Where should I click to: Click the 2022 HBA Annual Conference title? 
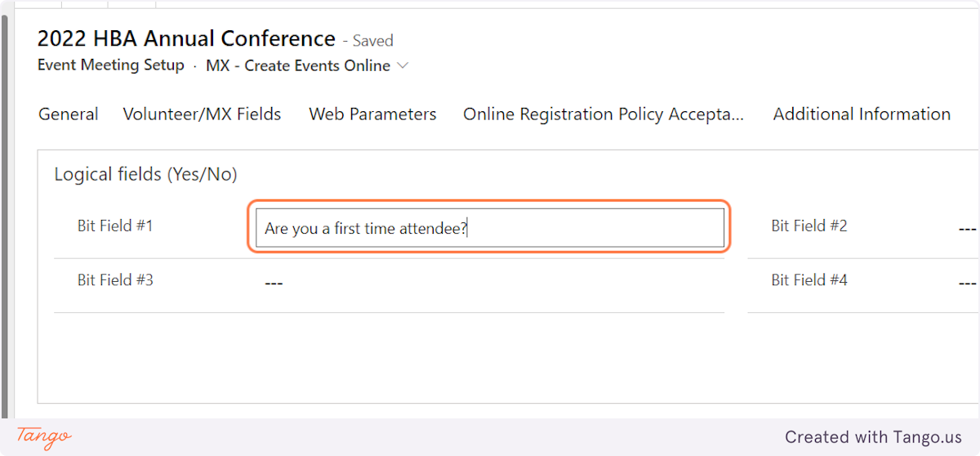click(186, 38)
